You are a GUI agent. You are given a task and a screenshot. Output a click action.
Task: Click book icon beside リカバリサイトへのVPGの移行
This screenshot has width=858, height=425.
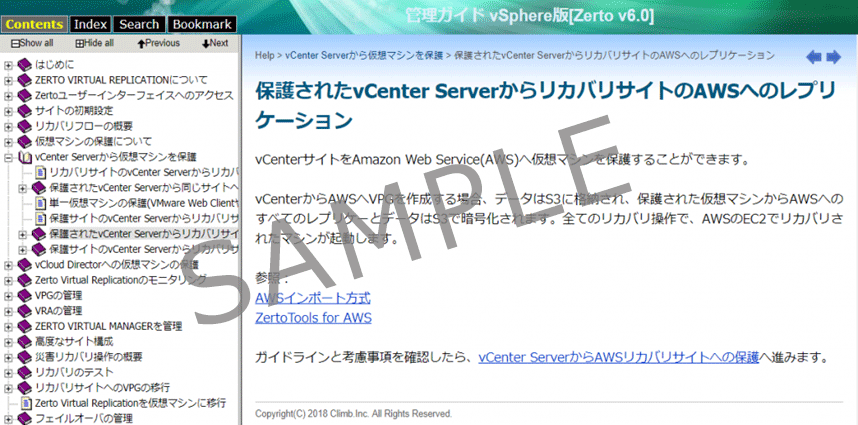(x=25, y=388)
